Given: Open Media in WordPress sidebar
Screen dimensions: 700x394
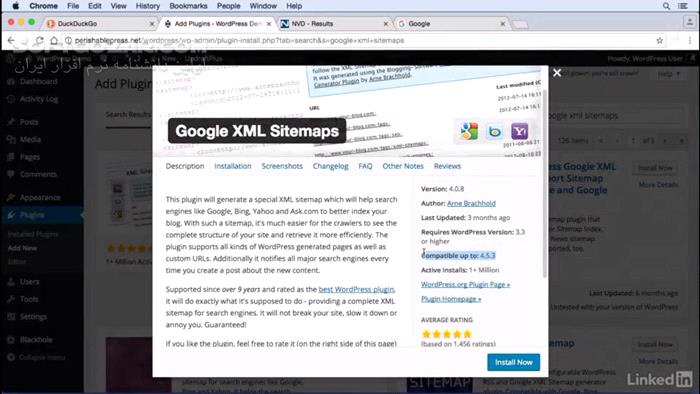Looking at the screenshot, I should click(x=30, y=140).
